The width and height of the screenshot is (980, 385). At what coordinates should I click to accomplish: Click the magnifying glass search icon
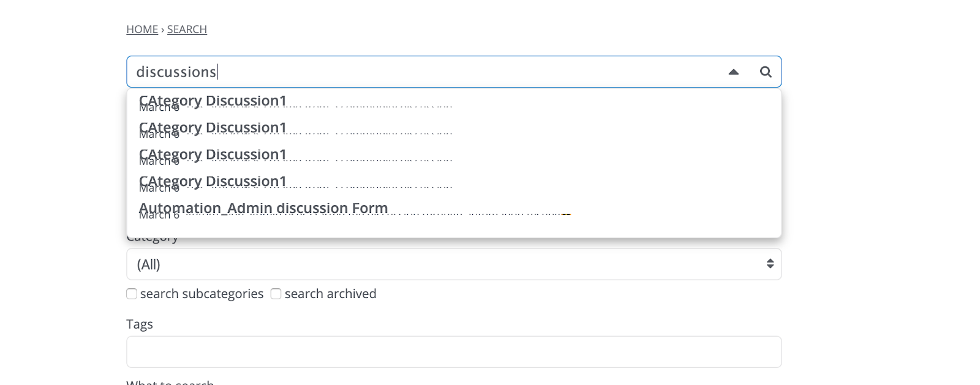tap(766, 72)
